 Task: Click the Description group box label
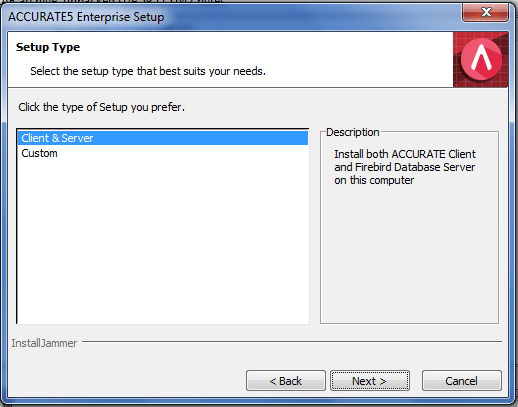353,132
